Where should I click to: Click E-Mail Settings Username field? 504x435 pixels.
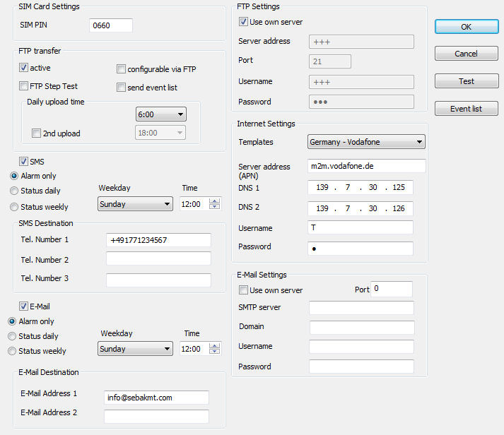(361, 347)
